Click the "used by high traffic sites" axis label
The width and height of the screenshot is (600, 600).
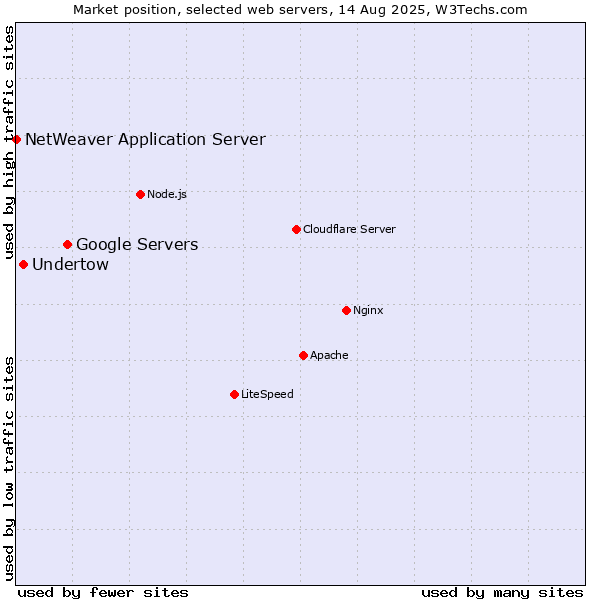8,142
